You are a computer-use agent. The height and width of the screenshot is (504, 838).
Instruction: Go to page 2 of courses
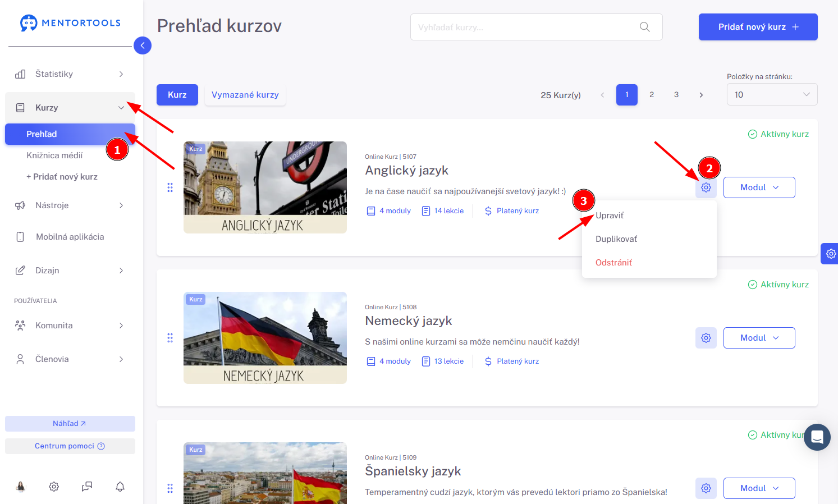(652, 95)
